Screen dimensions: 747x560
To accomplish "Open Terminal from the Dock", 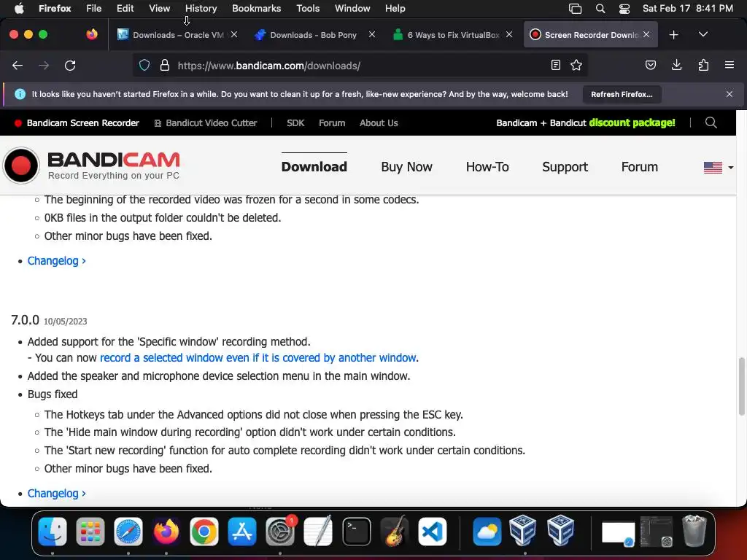I will [x=356, y=532].
